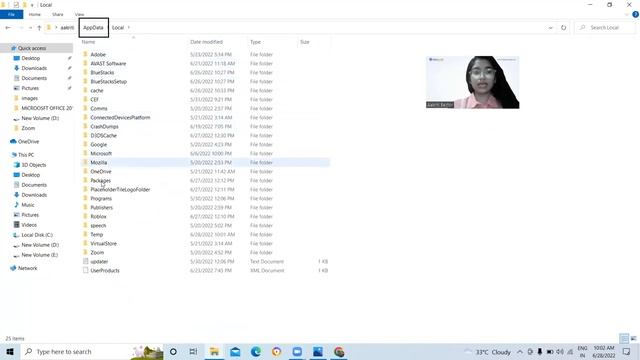Go back with the Back arrow

[x=8, y=28]
